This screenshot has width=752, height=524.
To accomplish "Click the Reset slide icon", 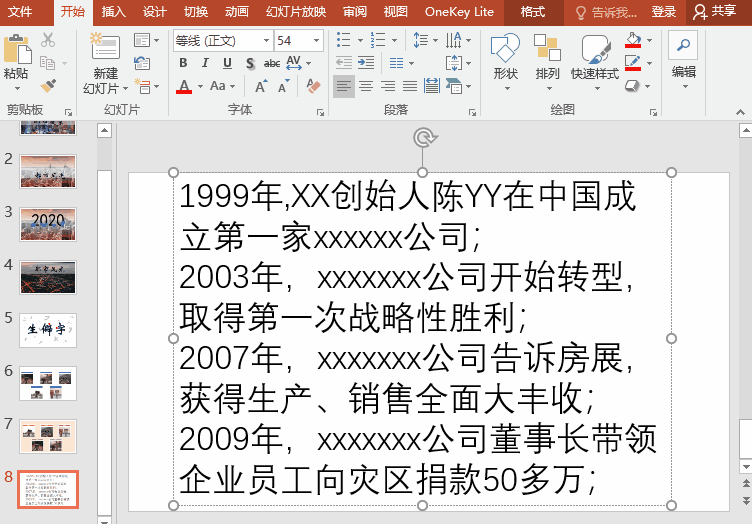I will coord(141,63).
